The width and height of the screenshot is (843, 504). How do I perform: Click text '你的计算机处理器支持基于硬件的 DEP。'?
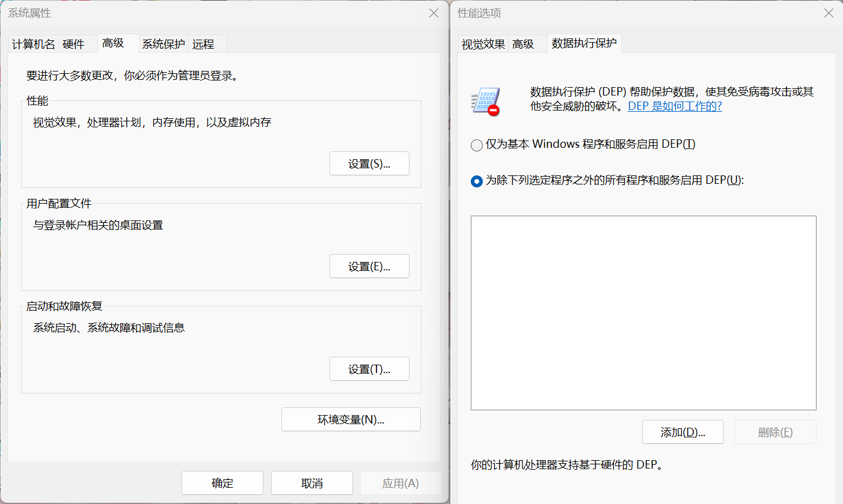(x=567, y=465)
